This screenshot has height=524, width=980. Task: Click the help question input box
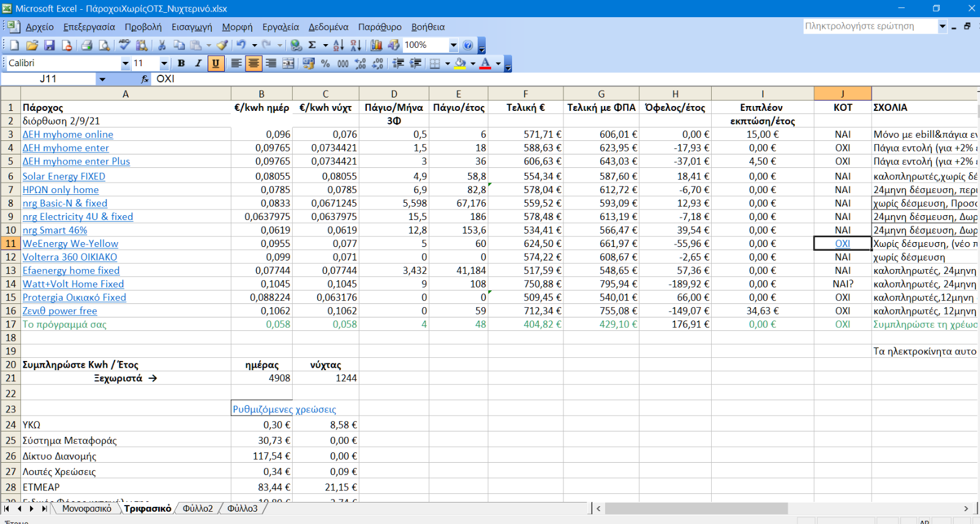coord(870,26)
